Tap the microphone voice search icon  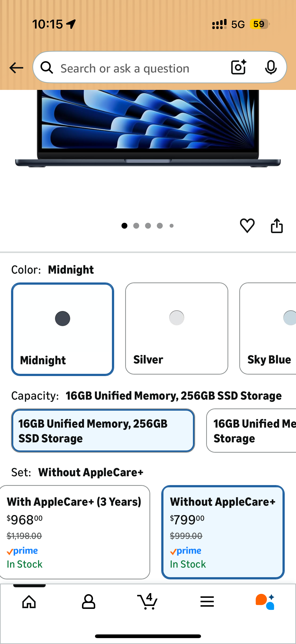271,67
